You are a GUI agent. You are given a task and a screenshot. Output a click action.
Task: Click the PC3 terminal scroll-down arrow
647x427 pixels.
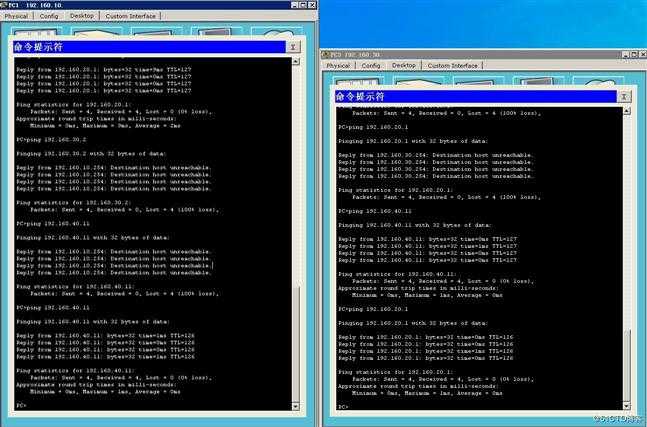coord(627,406)
